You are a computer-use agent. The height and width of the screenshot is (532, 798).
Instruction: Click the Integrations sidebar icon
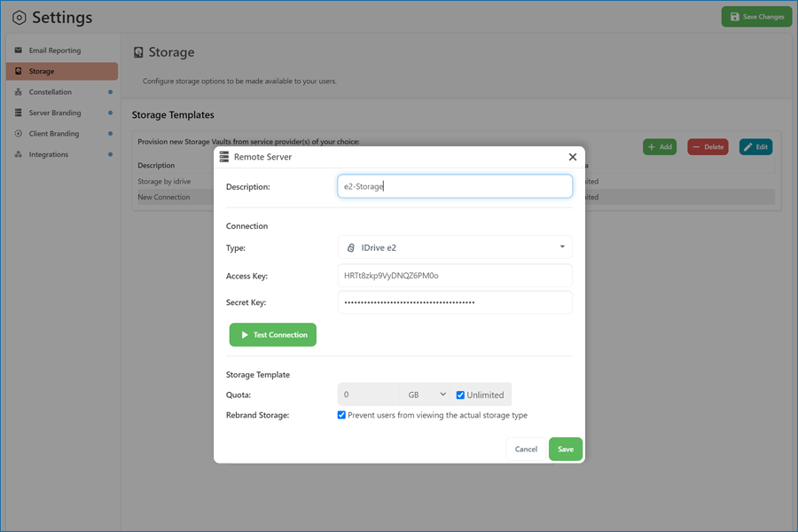pos(19,154)
